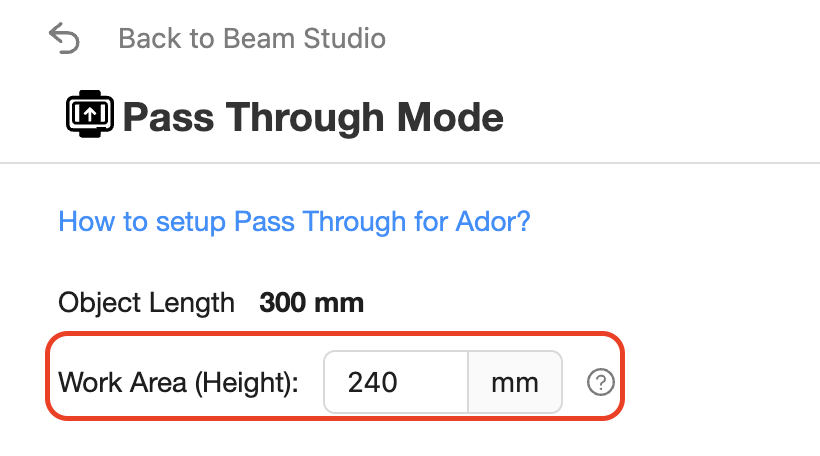The image size is (820, 456).
Task: Click the back arrow icon
Action: point(64,38)
